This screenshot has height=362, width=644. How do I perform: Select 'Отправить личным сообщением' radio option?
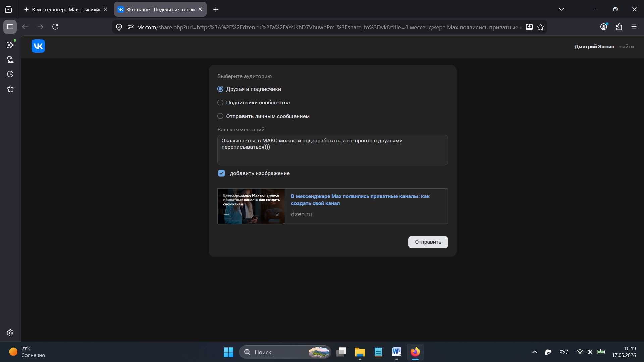click(x=220, y=116)
